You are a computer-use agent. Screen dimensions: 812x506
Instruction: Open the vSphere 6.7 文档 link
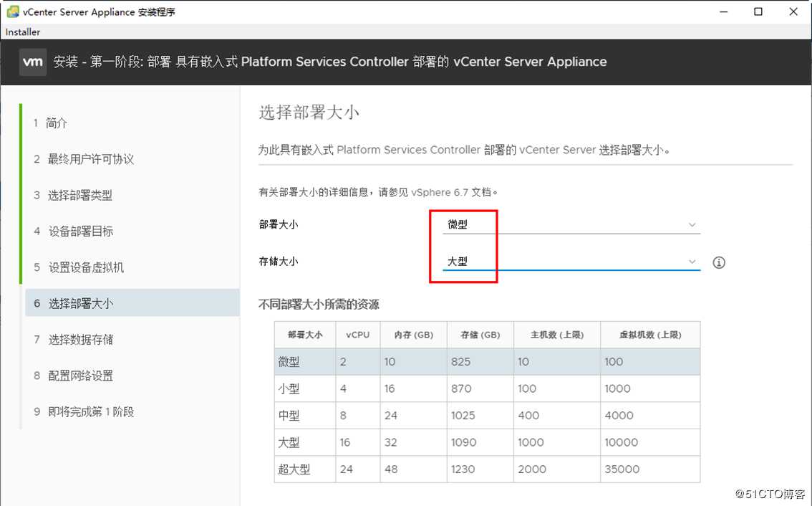click(450, 192)
